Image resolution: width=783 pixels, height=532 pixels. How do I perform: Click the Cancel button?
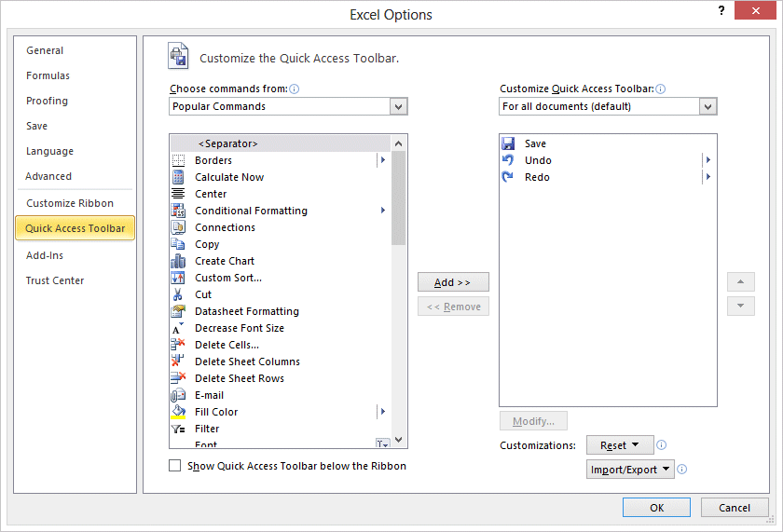tap(735, 508)
